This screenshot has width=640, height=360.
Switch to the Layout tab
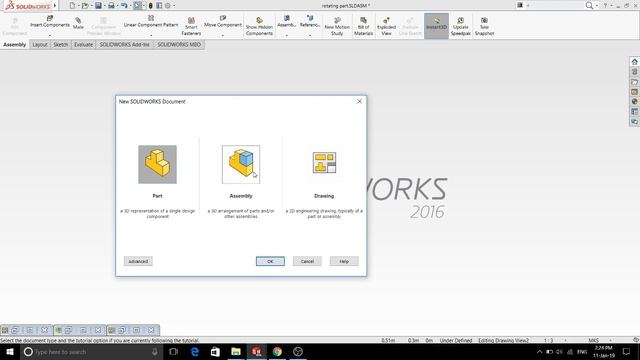[40, 44]
